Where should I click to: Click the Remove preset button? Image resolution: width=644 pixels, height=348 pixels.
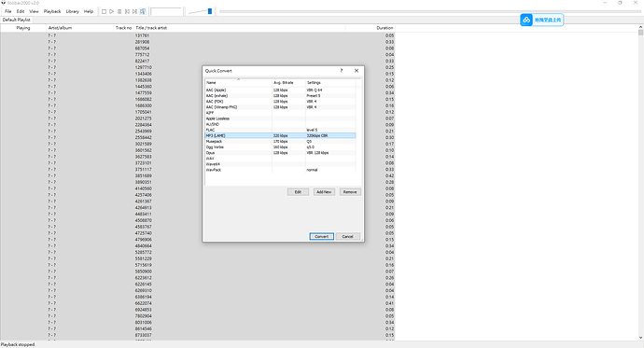tap(350, 192)
